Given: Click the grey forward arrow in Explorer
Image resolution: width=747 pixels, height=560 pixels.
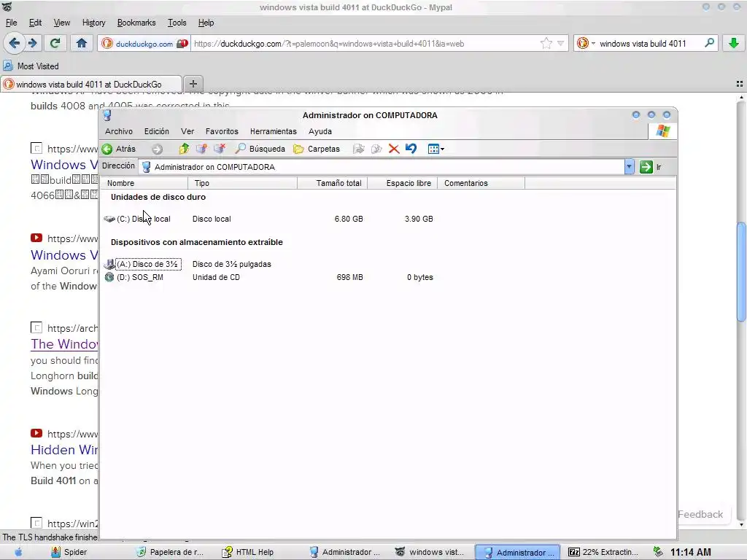Looking at the screenshot, I should 158,149.
